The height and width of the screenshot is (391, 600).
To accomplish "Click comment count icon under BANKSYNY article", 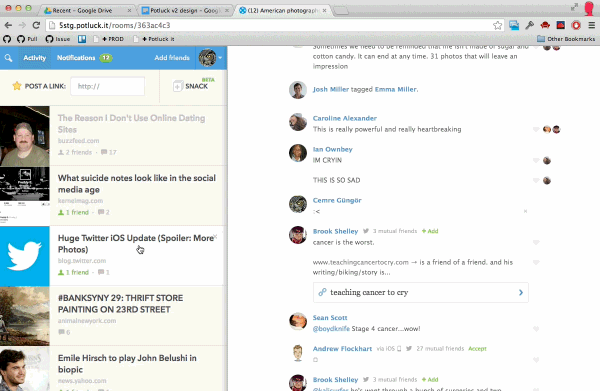I will (61, 332).
